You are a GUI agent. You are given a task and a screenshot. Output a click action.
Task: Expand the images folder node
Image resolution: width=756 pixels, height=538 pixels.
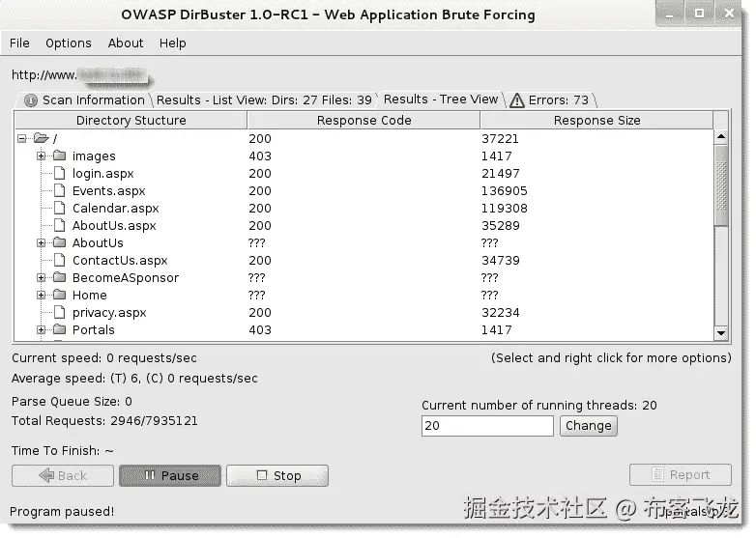41,156
